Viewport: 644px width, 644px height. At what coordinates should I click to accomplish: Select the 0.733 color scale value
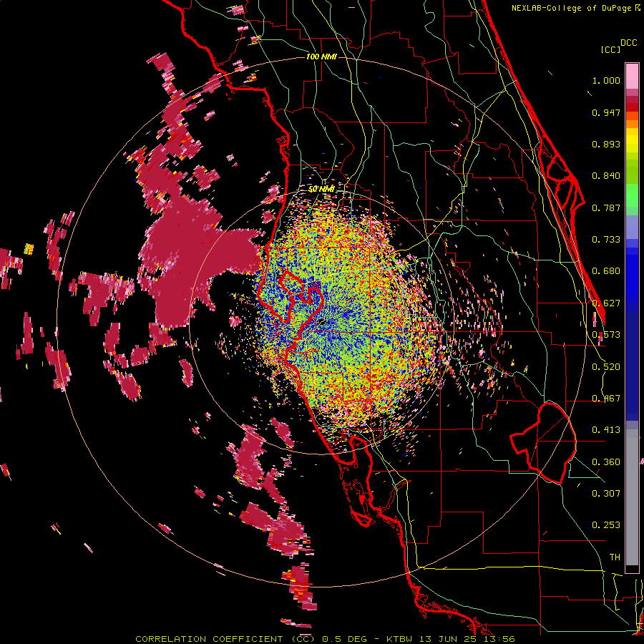point(606,240)
